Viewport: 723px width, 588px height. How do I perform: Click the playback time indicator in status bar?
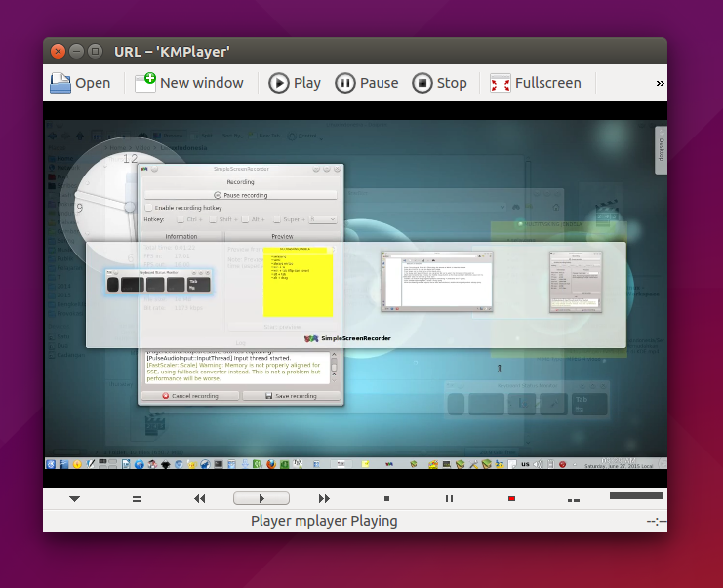pyautogui.click(x=656, y=521)
